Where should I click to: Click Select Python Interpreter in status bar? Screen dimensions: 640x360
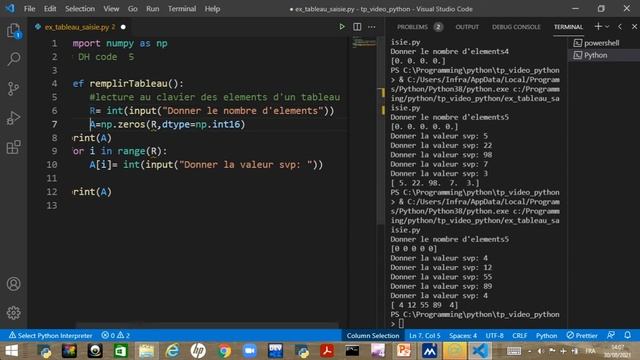[x=51, y=336]
